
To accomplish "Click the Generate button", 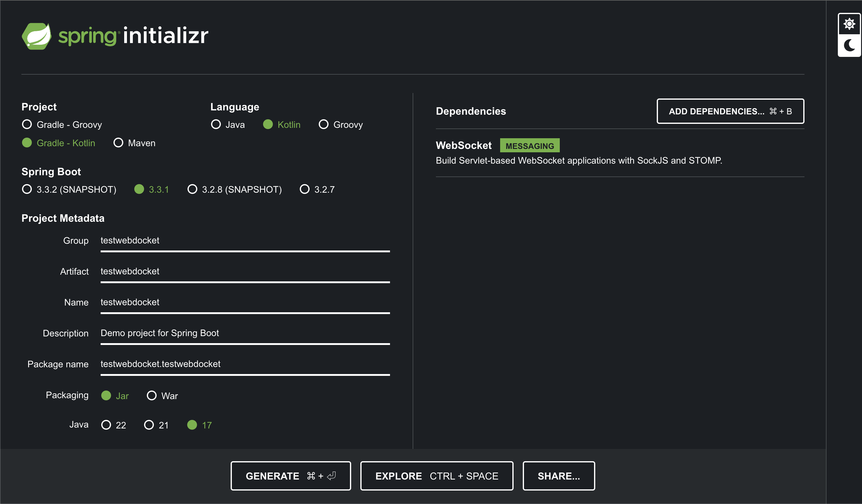I will tap(290, 476).
